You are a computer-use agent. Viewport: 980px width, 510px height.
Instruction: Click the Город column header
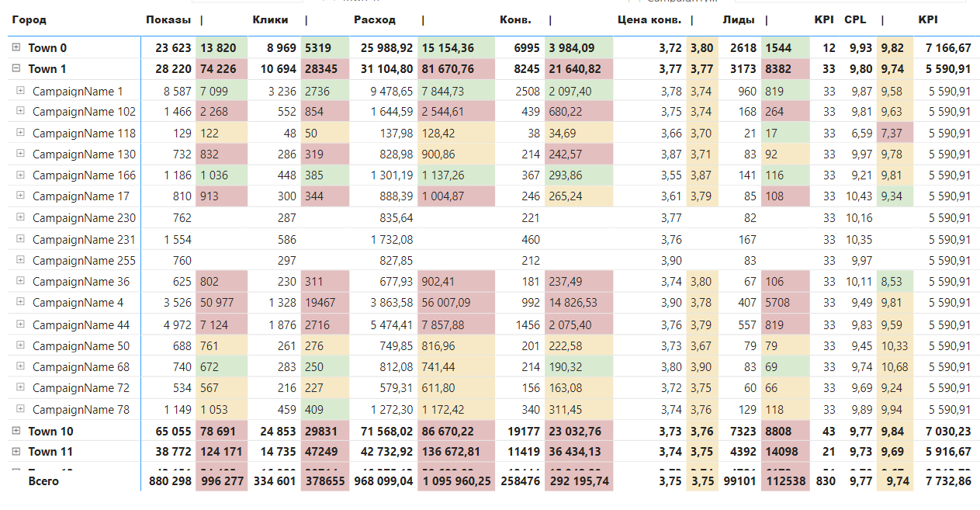pos(29,19)
